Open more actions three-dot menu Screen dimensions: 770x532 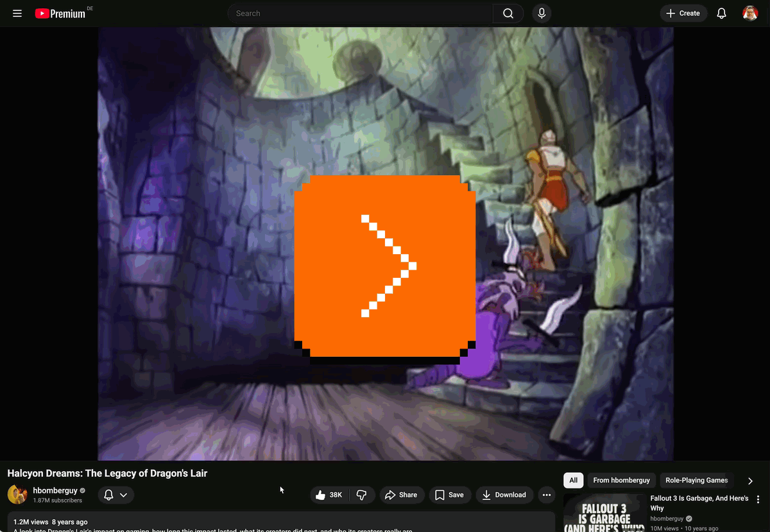[547, 495]
